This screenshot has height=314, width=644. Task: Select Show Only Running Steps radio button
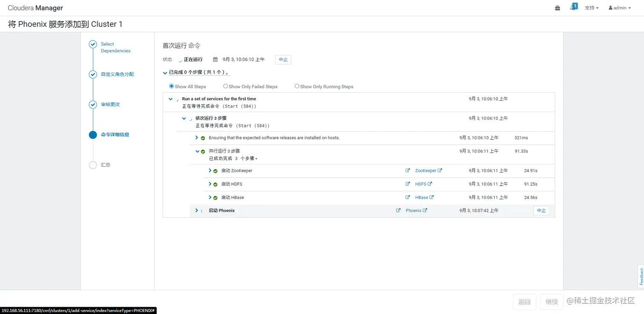pos(297,86)
